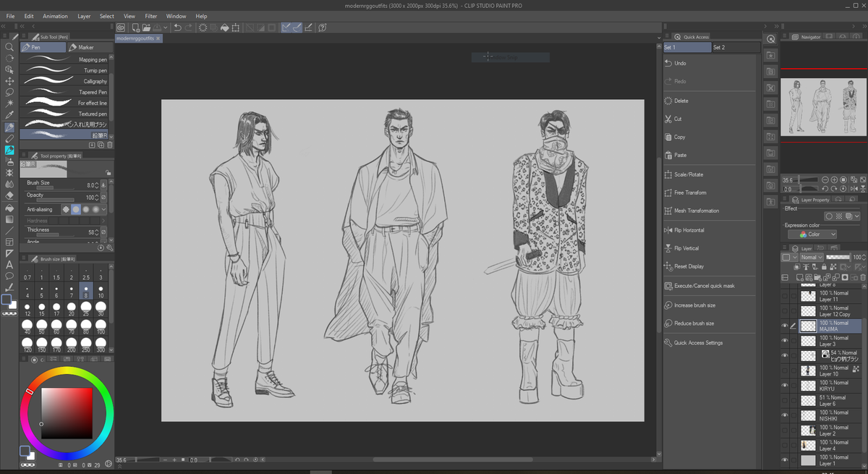Select the Auto select wand tool

9,104
